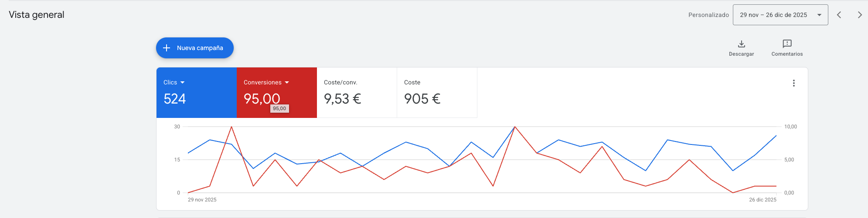Image resolution: width=868 pixels, height=218 pixels.
Task: Click the small 95,00 tooltip label
Action: 279,109
